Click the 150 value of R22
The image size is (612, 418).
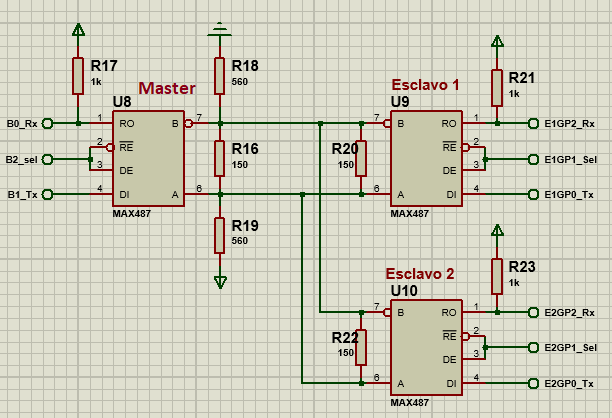pos(346,352)
